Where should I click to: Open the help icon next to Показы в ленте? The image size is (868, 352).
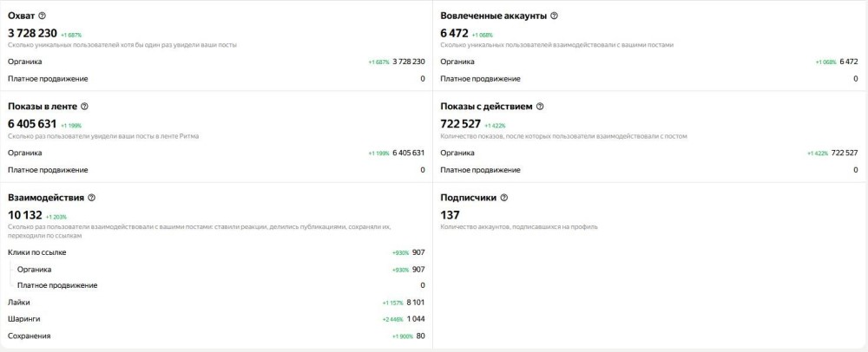coord(84,107)
